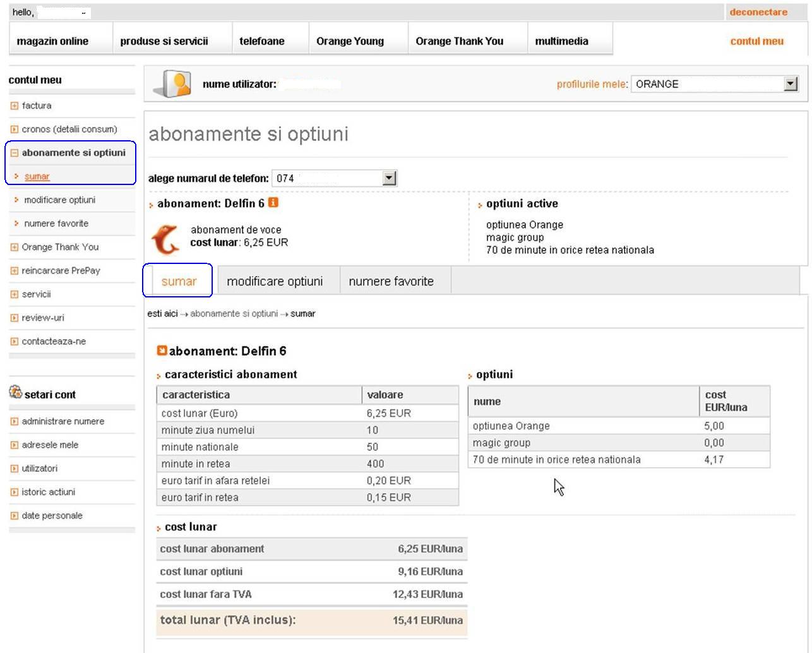Click 'cost lunar optiuni' row

click(x=311, y=572)
